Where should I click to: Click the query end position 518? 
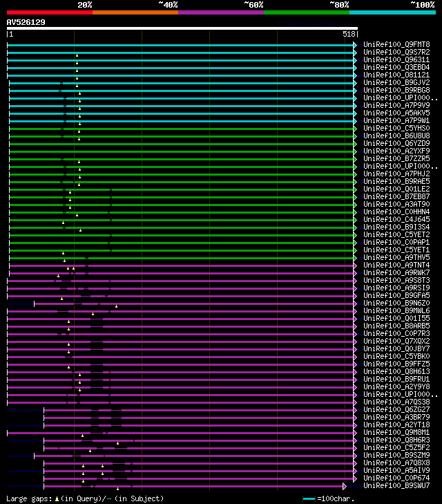[x=349, y=34]
